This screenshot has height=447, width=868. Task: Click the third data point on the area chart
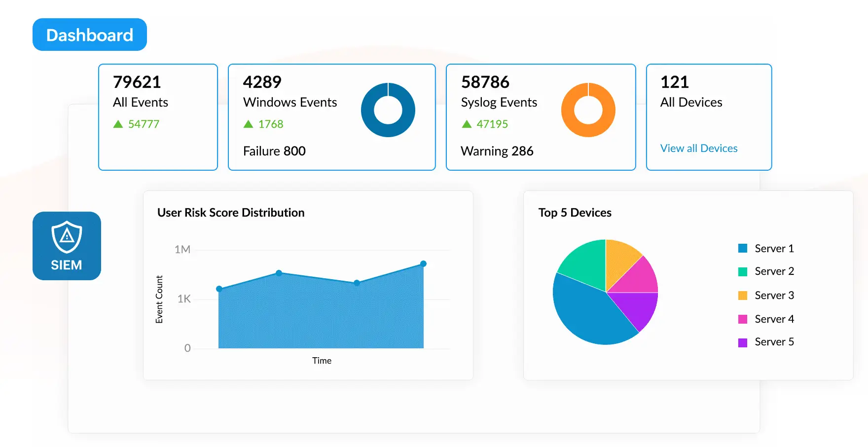point(357,283)
